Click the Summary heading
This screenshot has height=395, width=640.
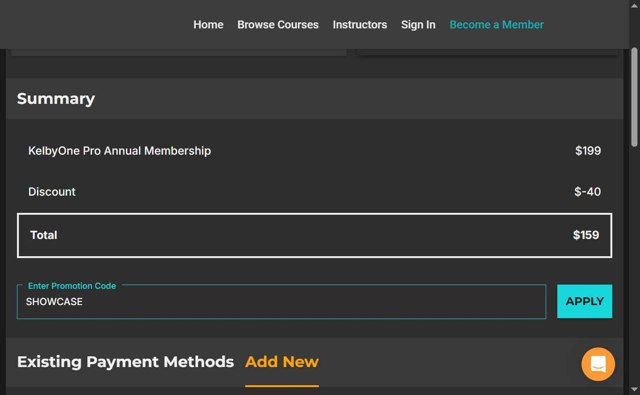coord(56,99)
